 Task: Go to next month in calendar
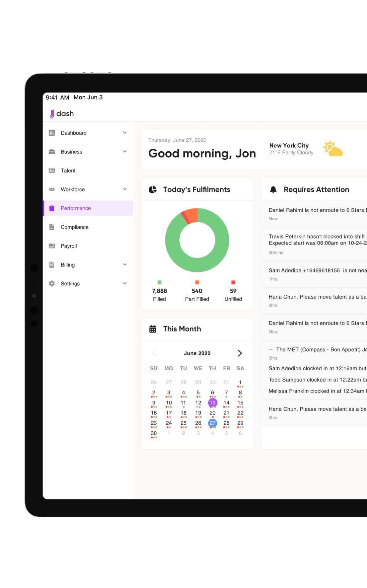click(240, 353)
